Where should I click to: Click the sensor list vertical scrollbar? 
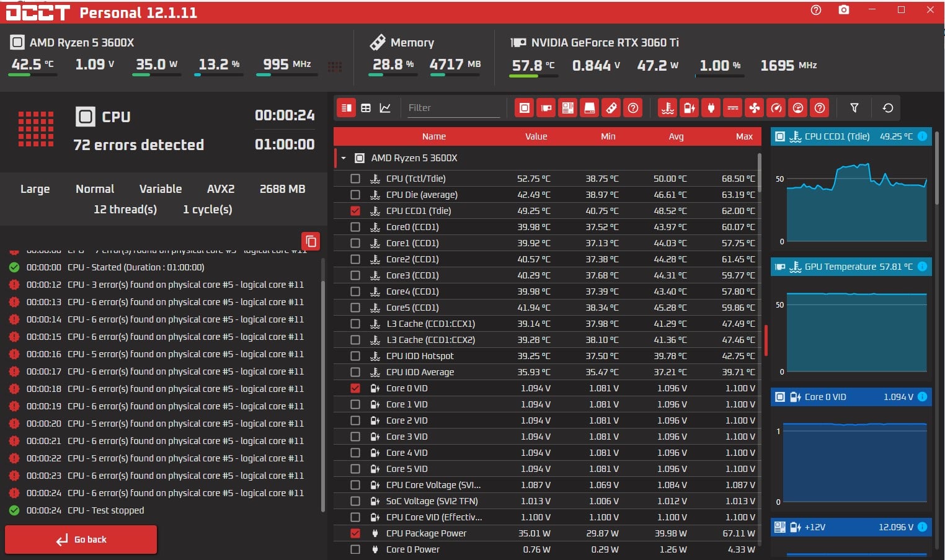(760, 171)
